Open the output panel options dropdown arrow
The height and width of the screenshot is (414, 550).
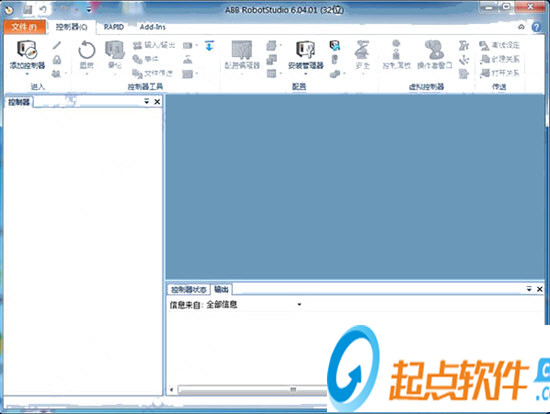(x=529, y=289)
